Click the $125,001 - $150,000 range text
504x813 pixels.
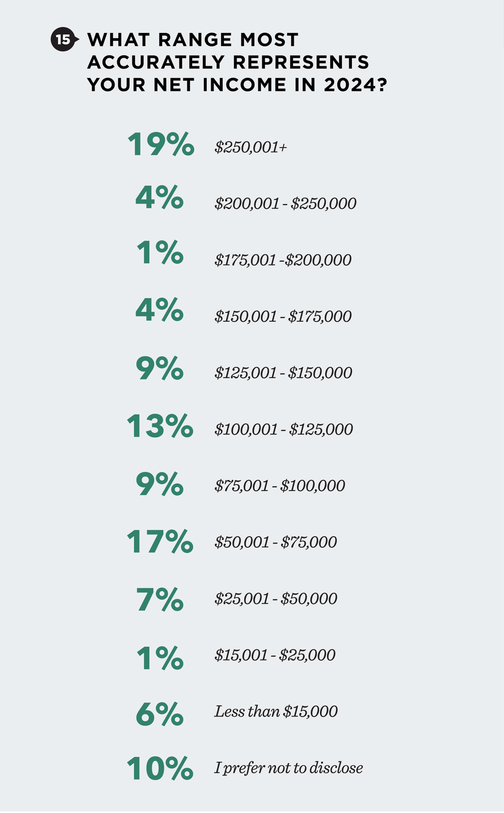click(283, 373)
